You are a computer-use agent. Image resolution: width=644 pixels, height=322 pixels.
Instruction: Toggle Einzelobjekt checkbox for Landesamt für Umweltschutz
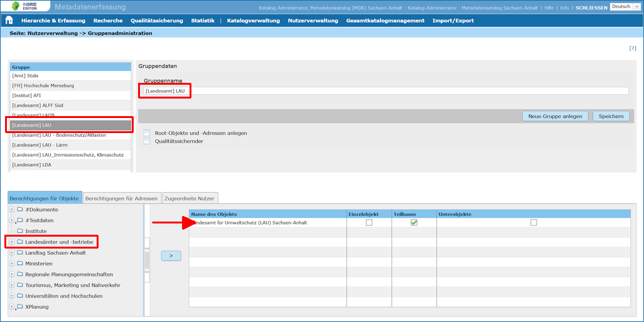(369, 223)
